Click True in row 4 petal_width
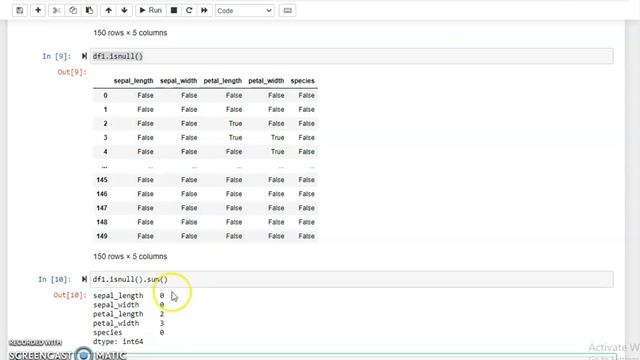 [278, 152]
